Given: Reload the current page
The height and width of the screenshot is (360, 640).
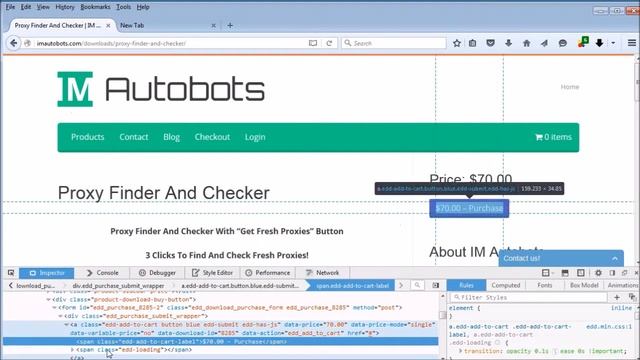Looking at the screenshot, I should (x=329, y=43).
